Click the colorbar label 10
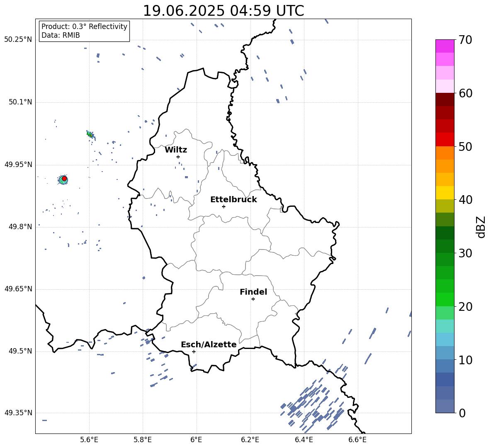 (465, 360)
